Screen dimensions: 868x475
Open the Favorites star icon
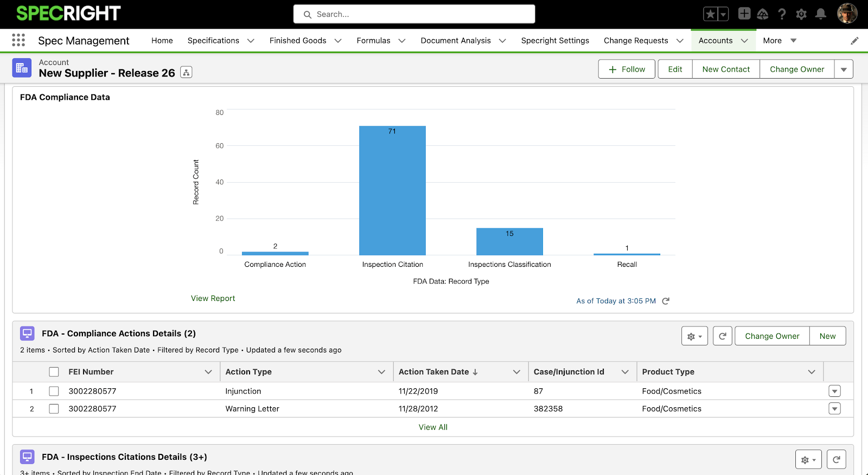(x=710, y=14)
